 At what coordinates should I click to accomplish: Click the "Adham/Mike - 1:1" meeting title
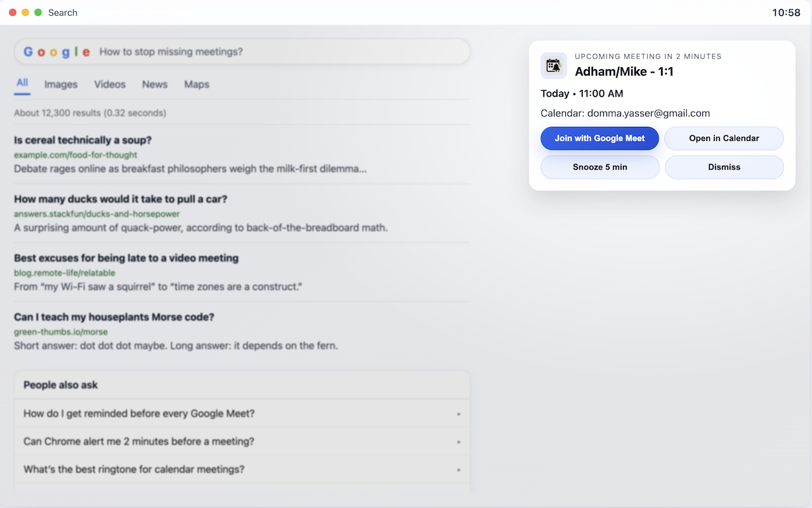[624, 72]
